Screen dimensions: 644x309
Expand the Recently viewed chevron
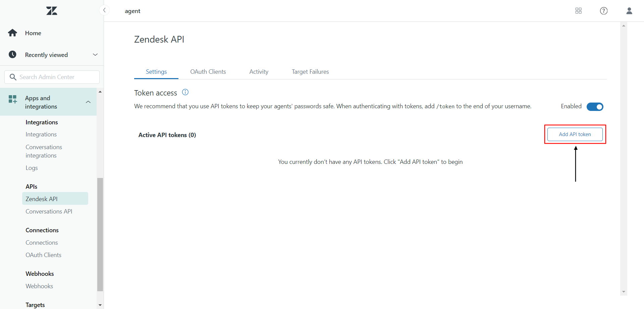[95, 55]
